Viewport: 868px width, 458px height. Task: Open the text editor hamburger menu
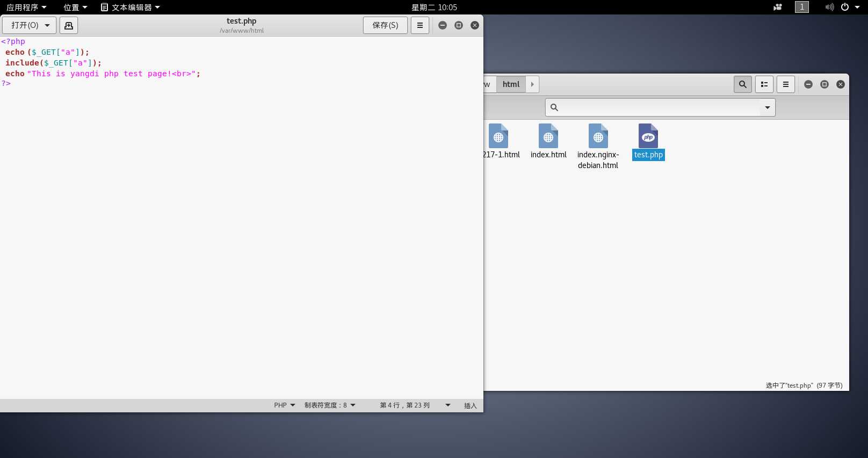pos(420,25)
